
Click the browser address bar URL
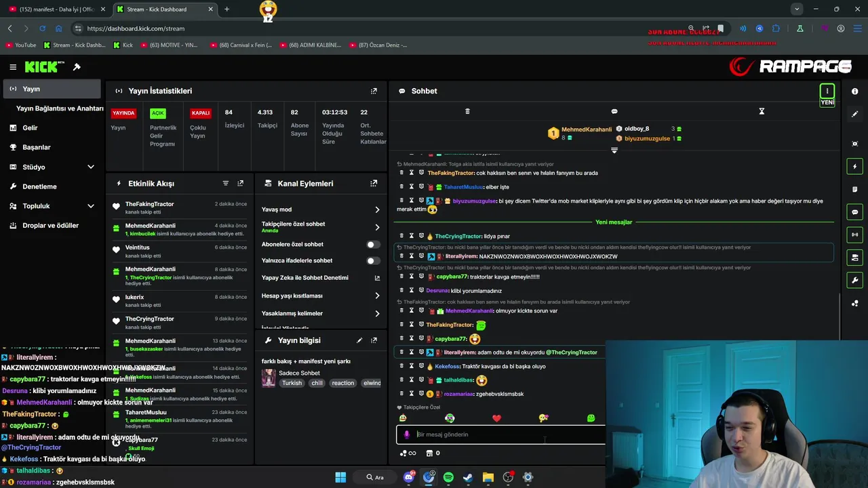[136, 28]
